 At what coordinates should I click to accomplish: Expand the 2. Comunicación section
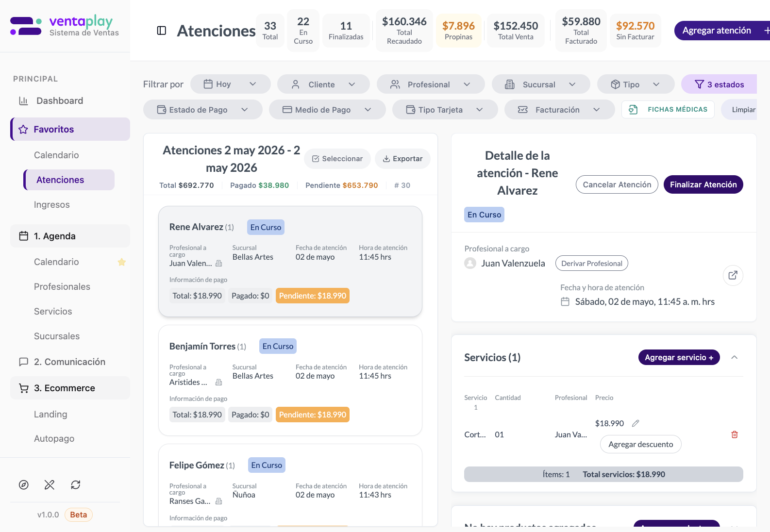click(70, 362)
